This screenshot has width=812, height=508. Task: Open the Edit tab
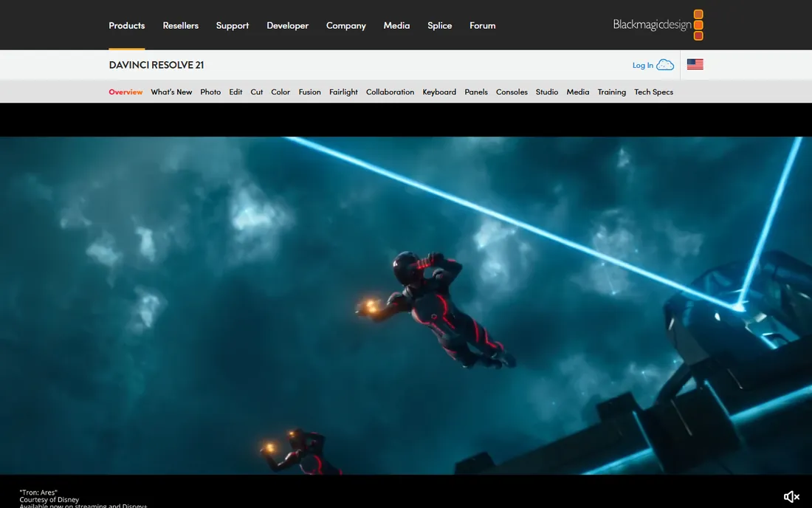coord(235,92)
